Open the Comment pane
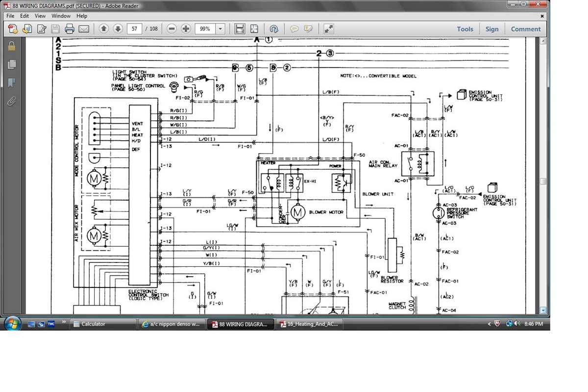This screenshot has height=392, width=588. coord(525,29)
